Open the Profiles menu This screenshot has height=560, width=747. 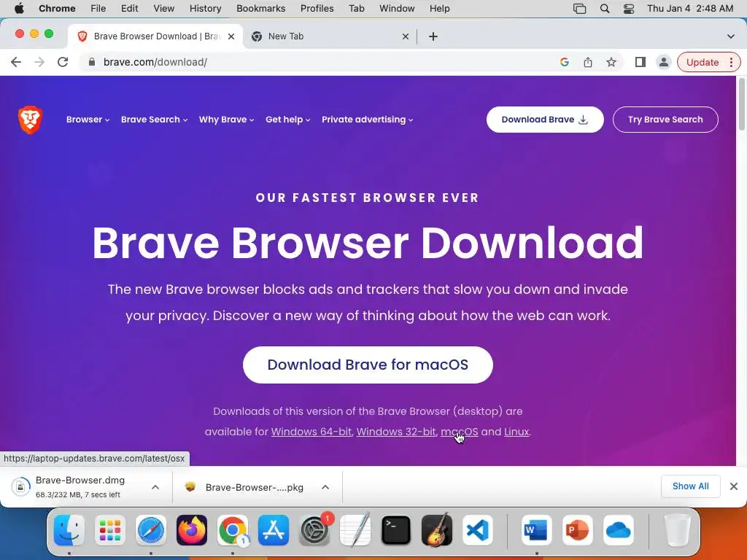point(317,9)
